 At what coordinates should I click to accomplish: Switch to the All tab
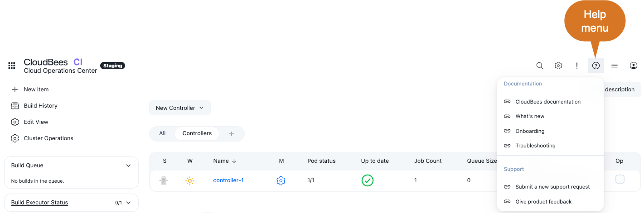point(162,133)
